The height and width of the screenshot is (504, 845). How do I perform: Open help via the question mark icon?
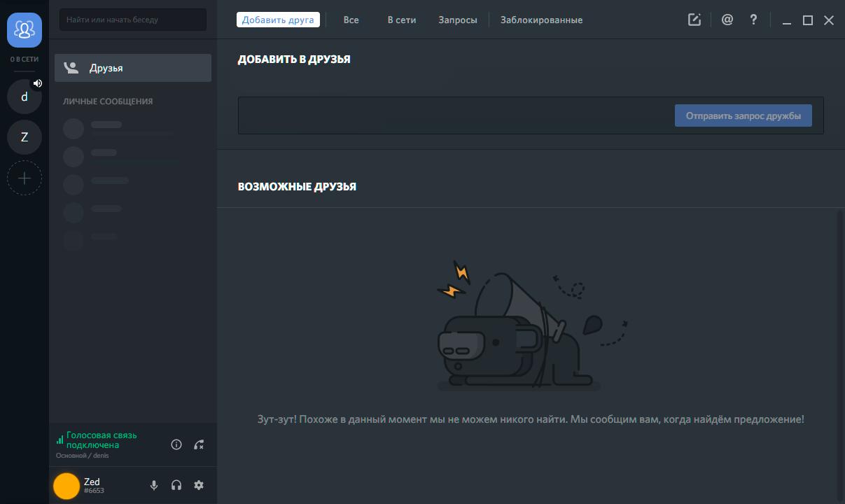click(x=753, y=20)
